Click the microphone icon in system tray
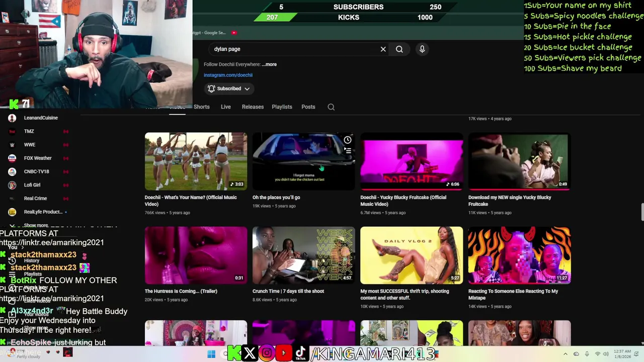This screenshot has width=644, height=362. click(x=587, y=354)
